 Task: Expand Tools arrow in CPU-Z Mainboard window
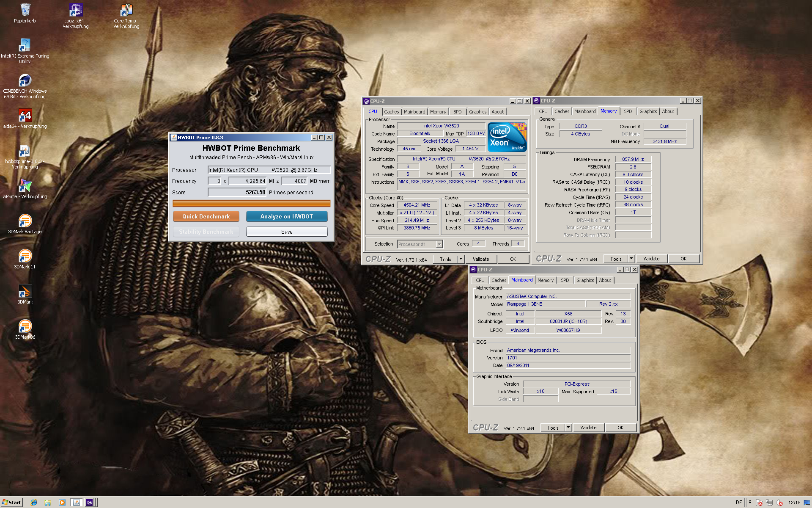pos(568,428)
